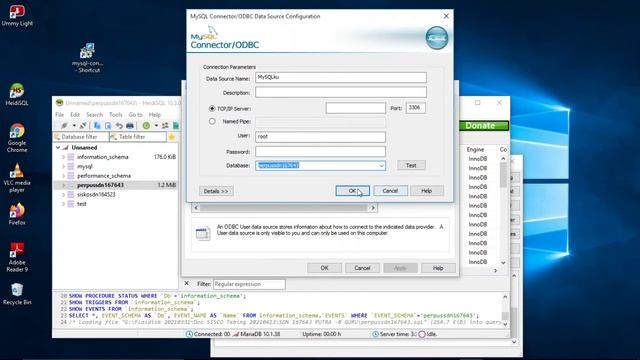The width and height of the screenshot is (640, 360).
Task: Click the Password field in ODBC dialog
Action: coord(320,151)
